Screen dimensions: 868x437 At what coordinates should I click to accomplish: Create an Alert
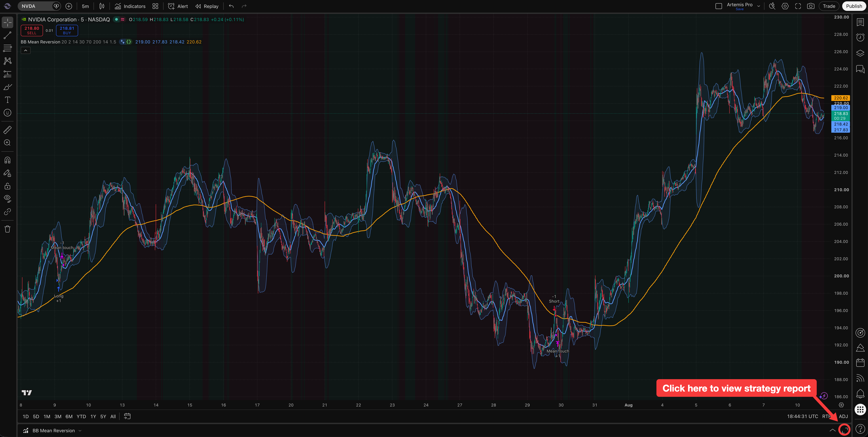(x=178, y=6)
